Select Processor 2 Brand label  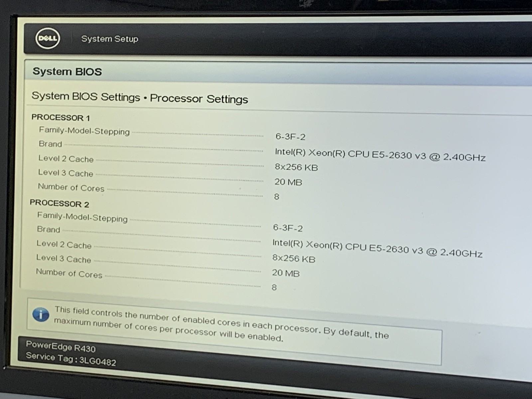click(x=49, y=229)
